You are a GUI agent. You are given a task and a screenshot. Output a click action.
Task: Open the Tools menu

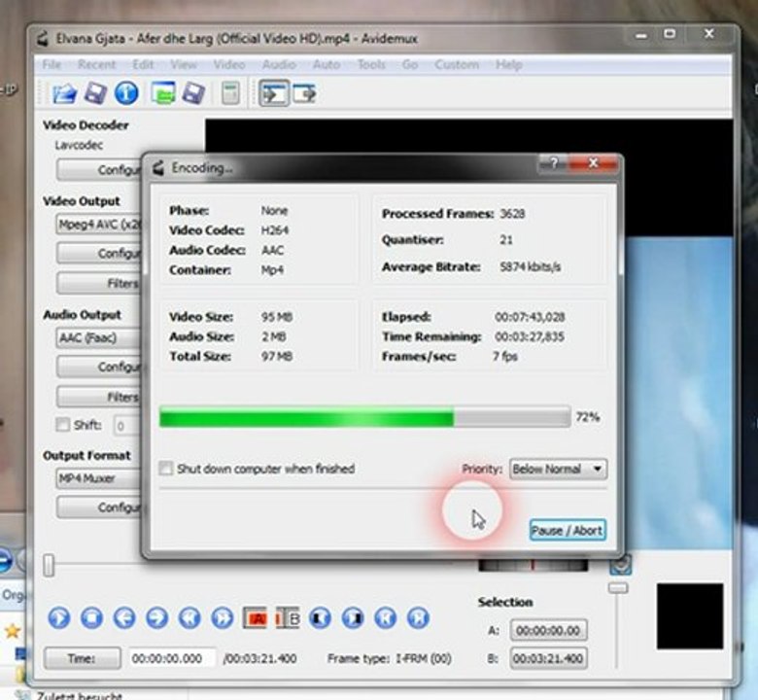click(x=371, y=65)
